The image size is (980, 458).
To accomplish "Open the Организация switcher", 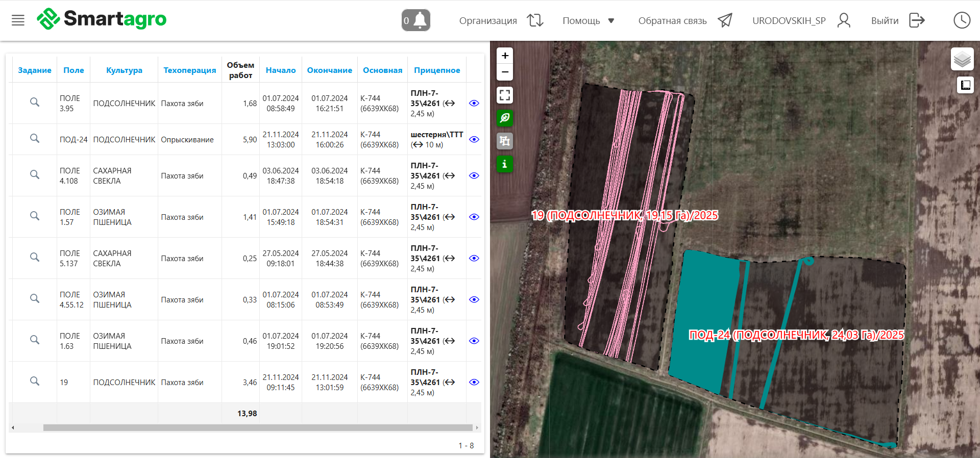I will coord(501,21).
